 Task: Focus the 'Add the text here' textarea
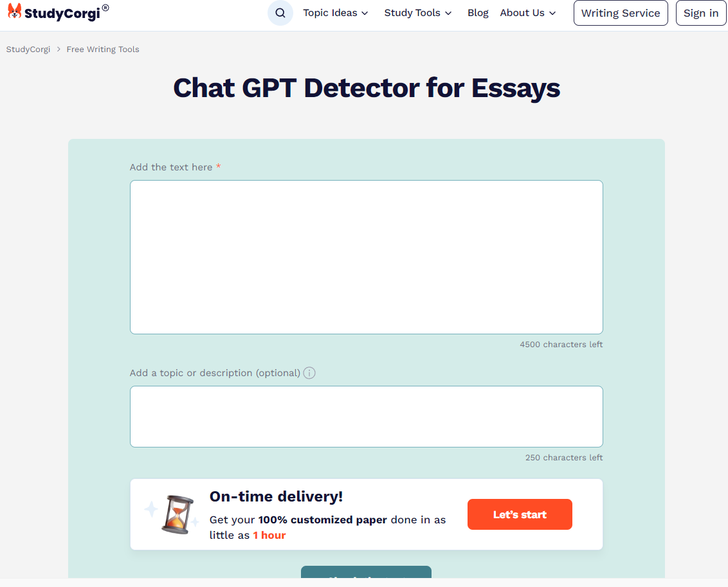tap(367, 257)
